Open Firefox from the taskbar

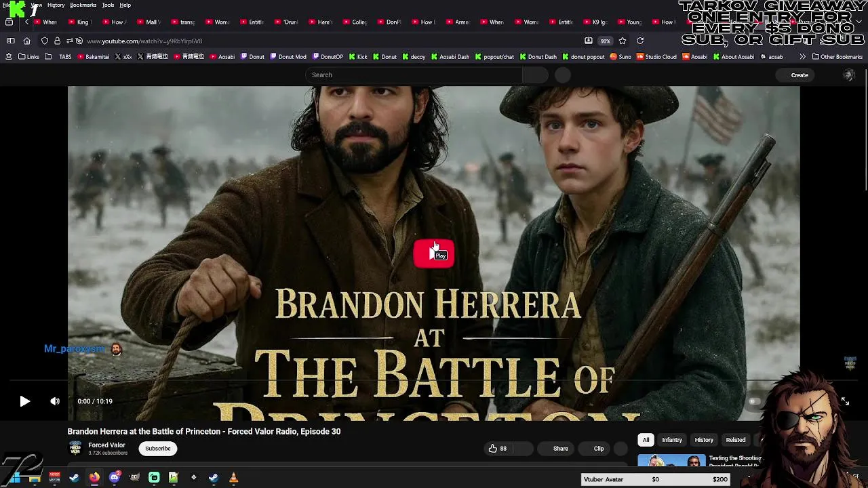(94, 478)
